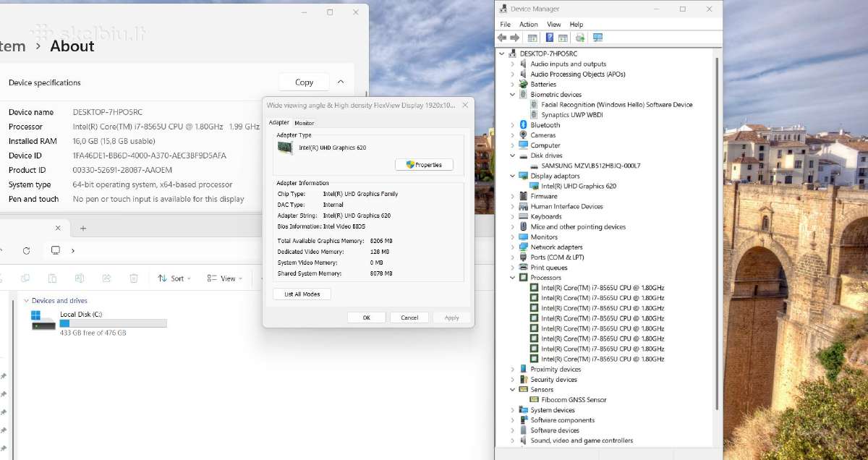Click OK in the adapter dialog

[367, 318]
